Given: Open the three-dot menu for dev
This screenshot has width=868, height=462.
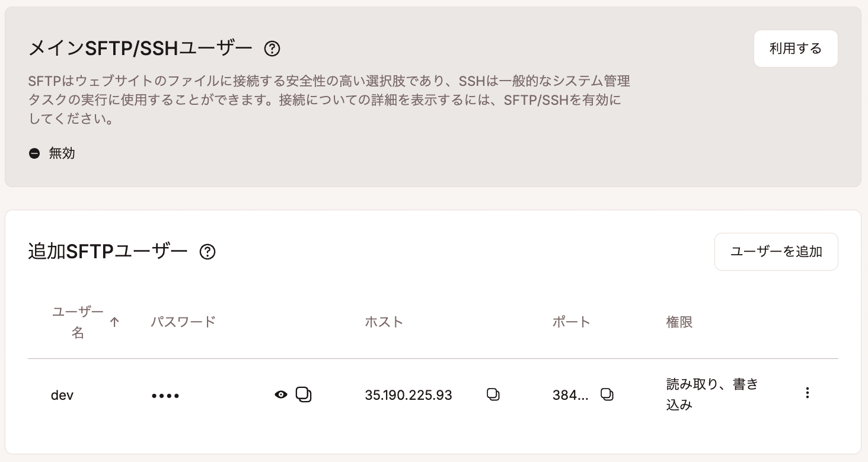Looking at the screenshot, I should 807,393.
